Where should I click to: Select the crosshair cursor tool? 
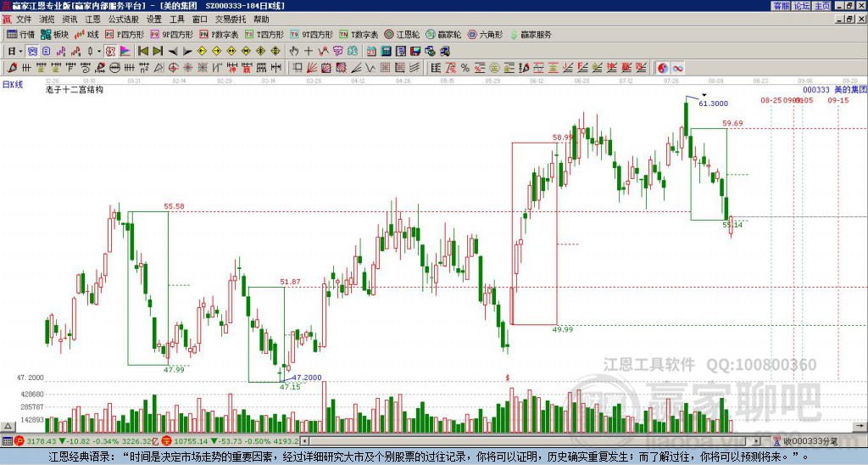(x=309, y=51)
